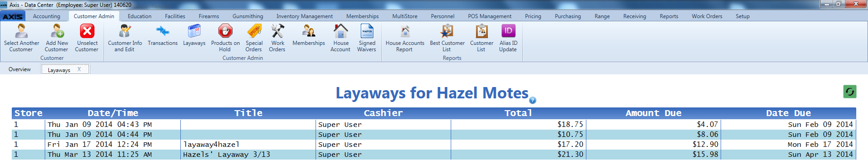Click the Select Another Customer icon

(21, 31)
